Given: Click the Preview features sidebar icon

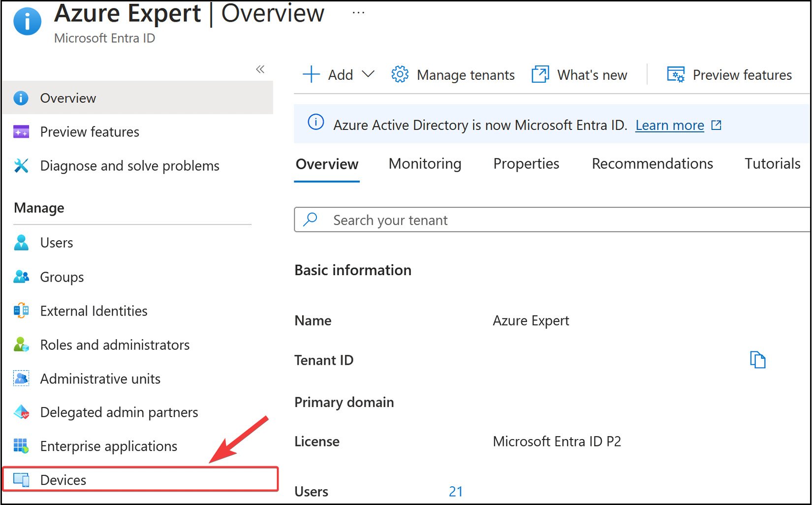Looking at the screenshot, I should [x=21, y=132].
